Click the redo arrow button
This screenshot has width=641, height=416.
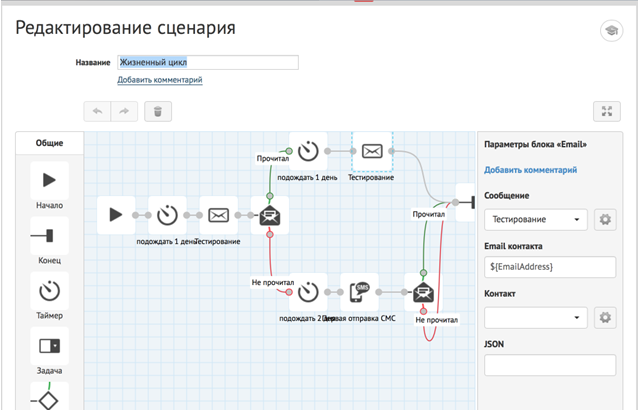point(124,112)
